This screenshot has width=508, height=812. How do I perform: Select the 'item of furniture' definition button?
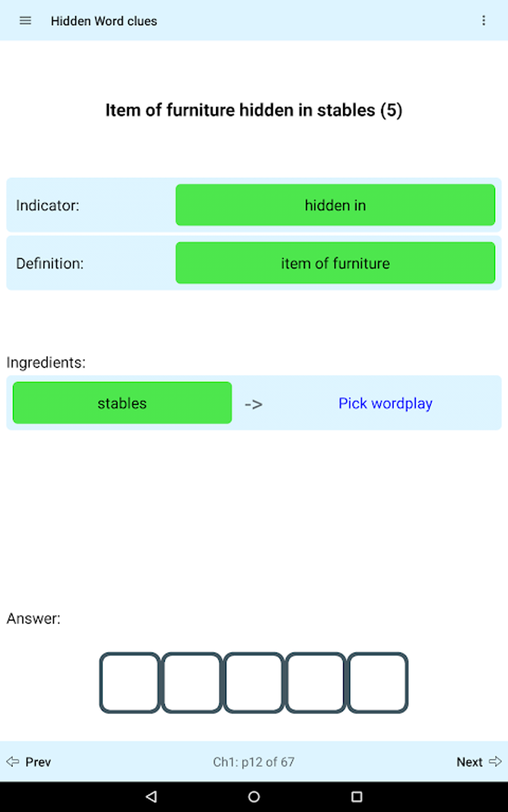tap(335, 263)
